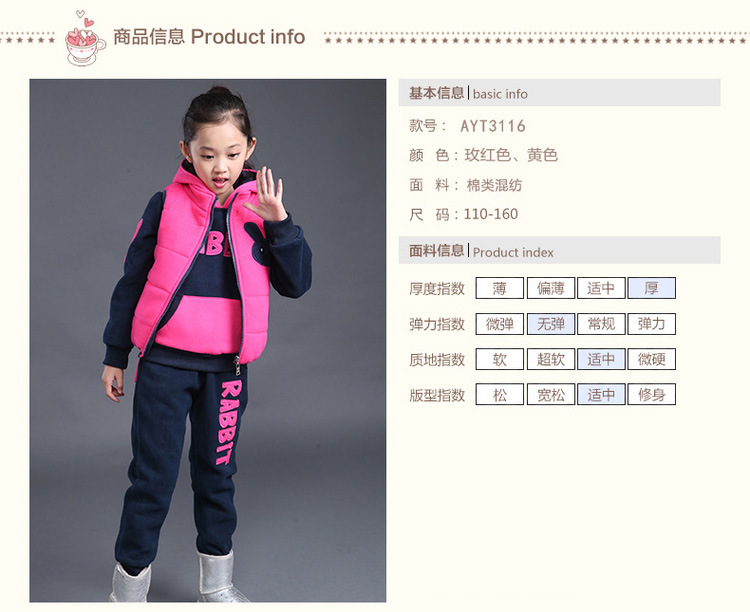This screenshot has height=612, width=750.
Task: Choose 适中 in the 版型指数 row
Action: (601, 394)
